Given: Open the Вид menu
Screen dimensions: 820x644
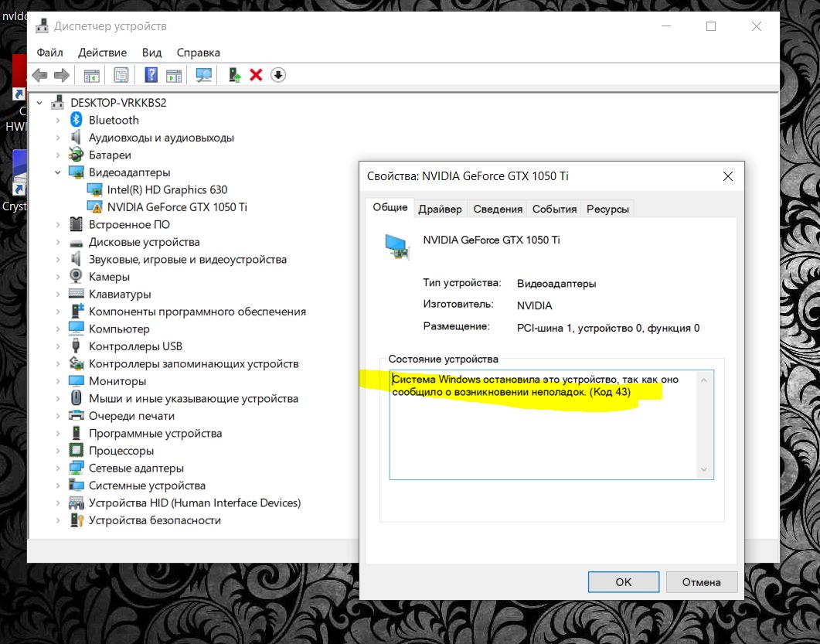Looking at the screenshot, I should 151,53.
